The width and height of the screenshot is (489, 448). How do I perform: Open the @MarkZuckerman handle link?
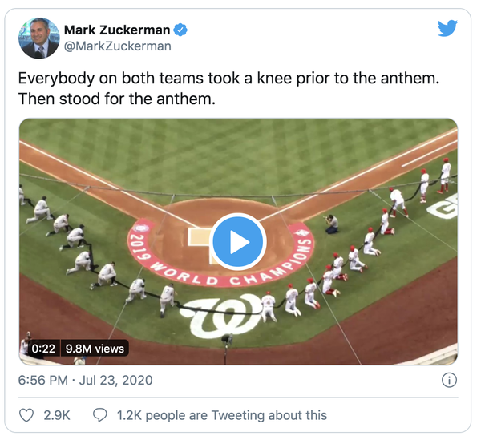pos(117,46)
